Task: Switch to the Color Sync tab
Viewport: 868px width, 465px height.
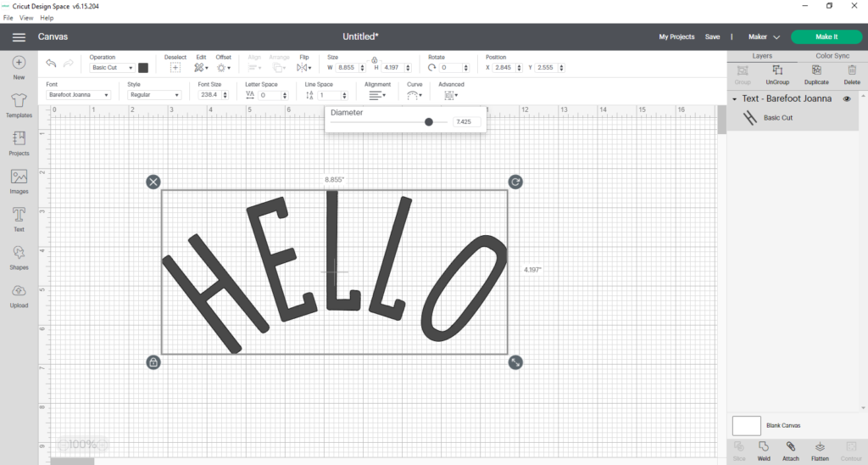Action: (x=832, y=56)
